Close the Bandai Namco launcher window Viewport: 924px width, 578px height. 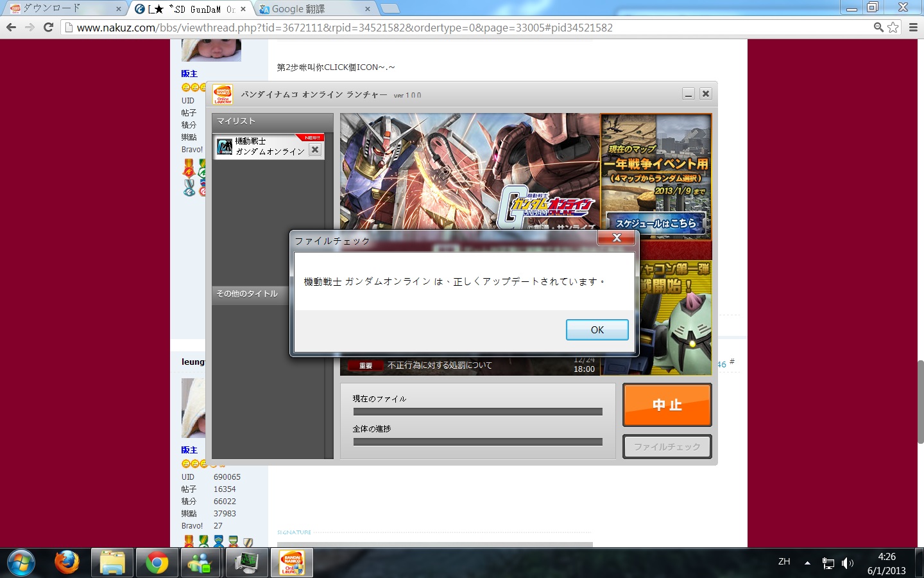coord(706,94)
